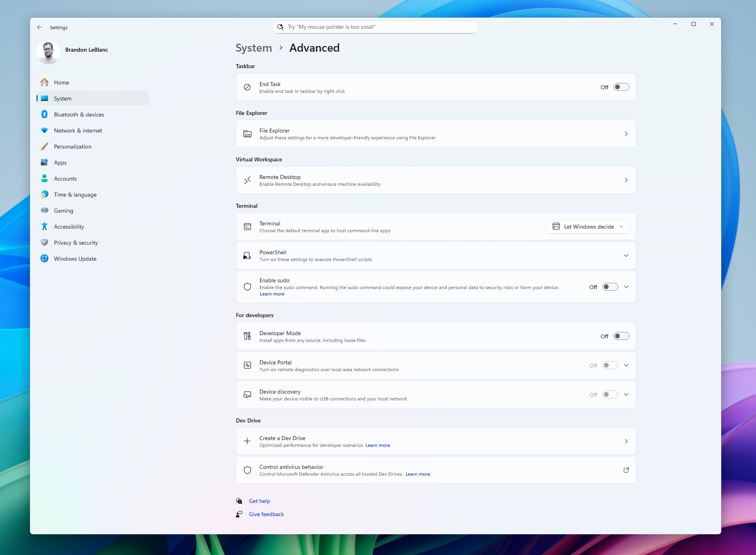Click Learn more under Enable sudo
This screenshot has width=756, height=555.
[x=272, y=294]
